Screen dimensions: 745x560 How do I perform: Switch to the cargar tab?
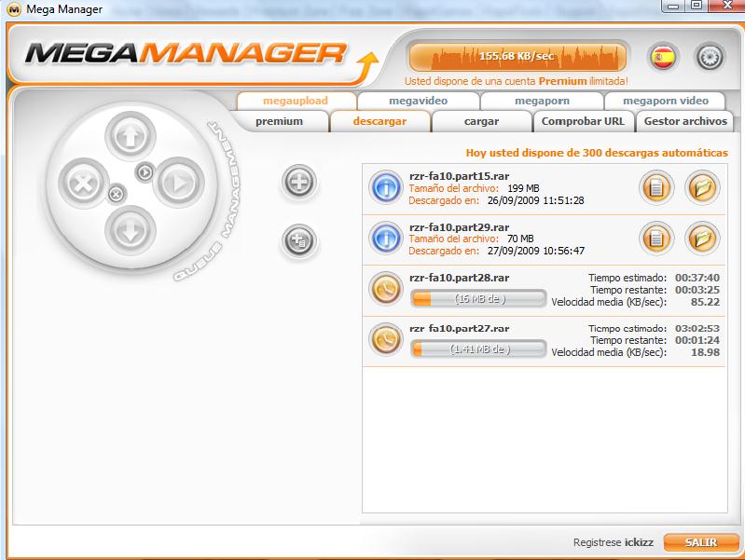tap(481, 121)
